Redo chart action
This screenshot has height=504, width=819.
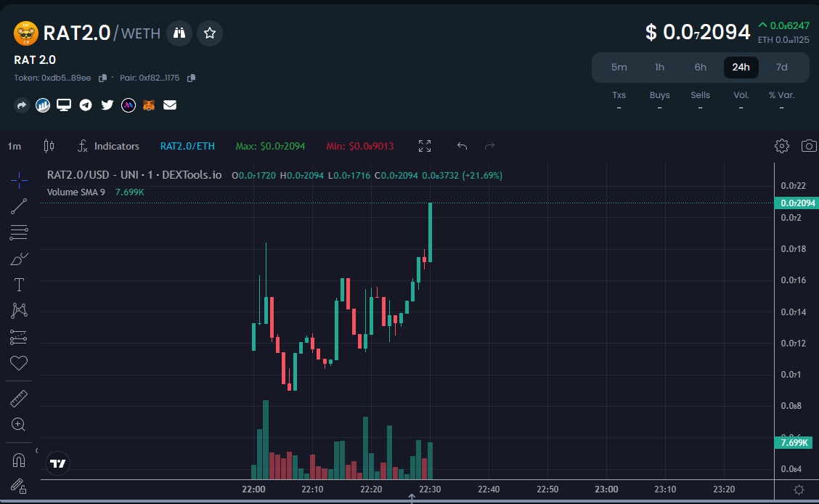click(x=489, y=146)
